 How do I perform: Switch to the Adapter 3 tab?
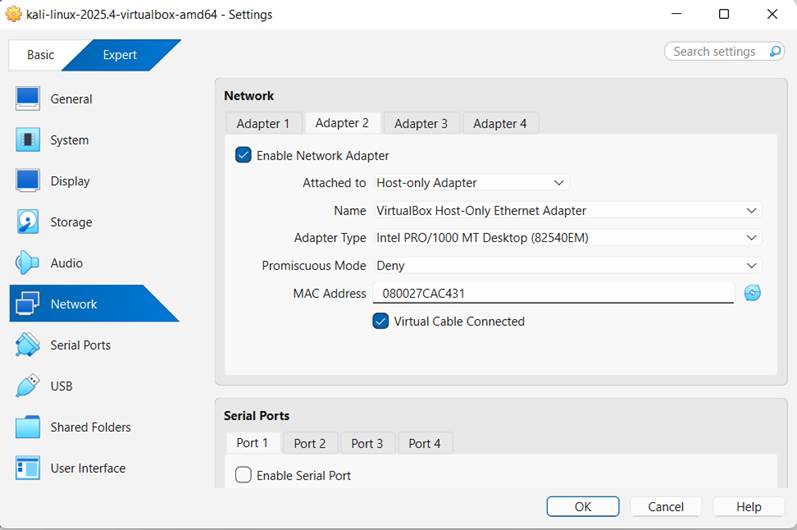[421, 123]
